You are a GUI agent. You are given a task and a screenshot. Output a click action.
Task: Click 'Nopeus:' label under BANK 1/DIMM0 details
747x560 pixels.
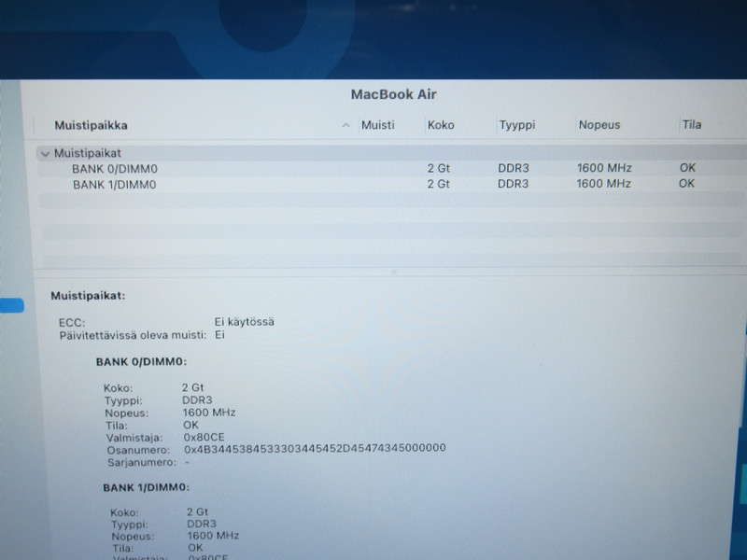tap(134, 537)
